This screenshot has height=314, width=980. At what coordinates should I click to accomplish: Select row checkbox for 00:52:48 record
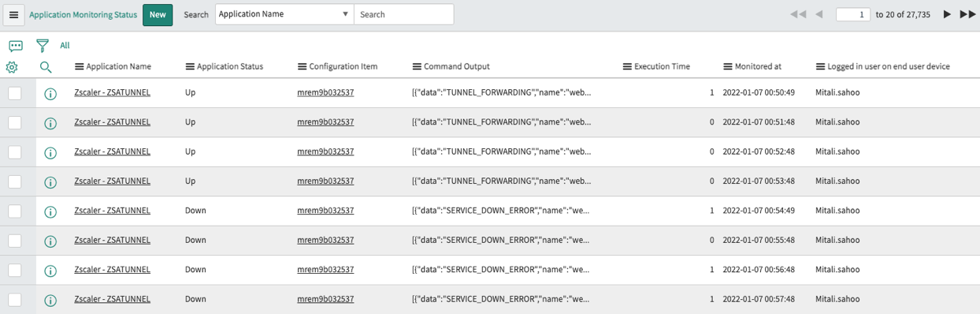[14, 151]
